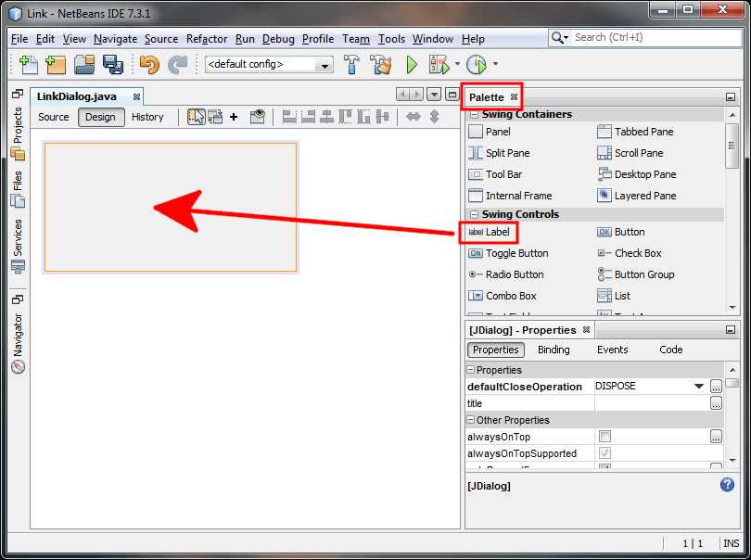Select the Check Box palette component
The image size is (751, 560).
pyautogui.click(x=630, y=253)
